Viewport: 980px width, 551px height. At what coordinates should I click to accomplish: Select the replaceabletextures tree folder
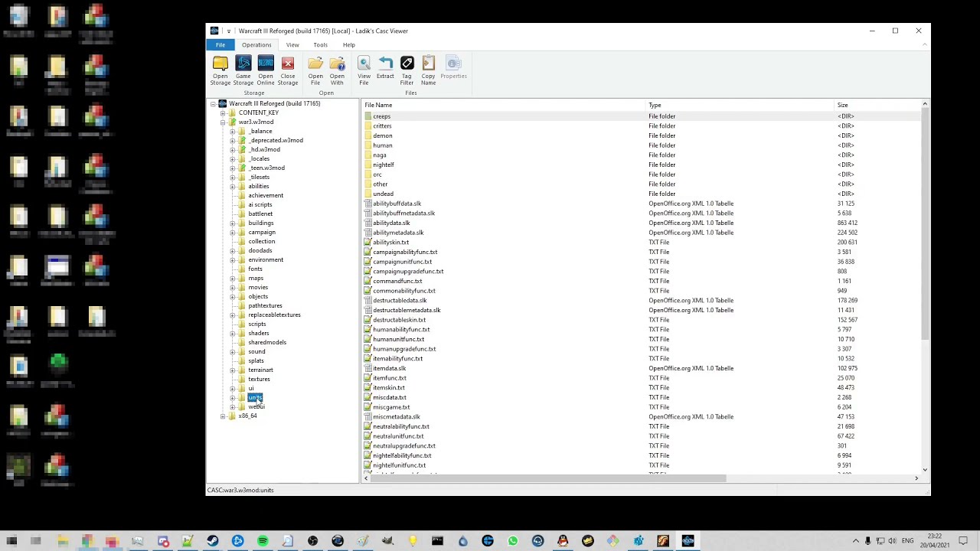pyautogui.click(x=274, y=315)
